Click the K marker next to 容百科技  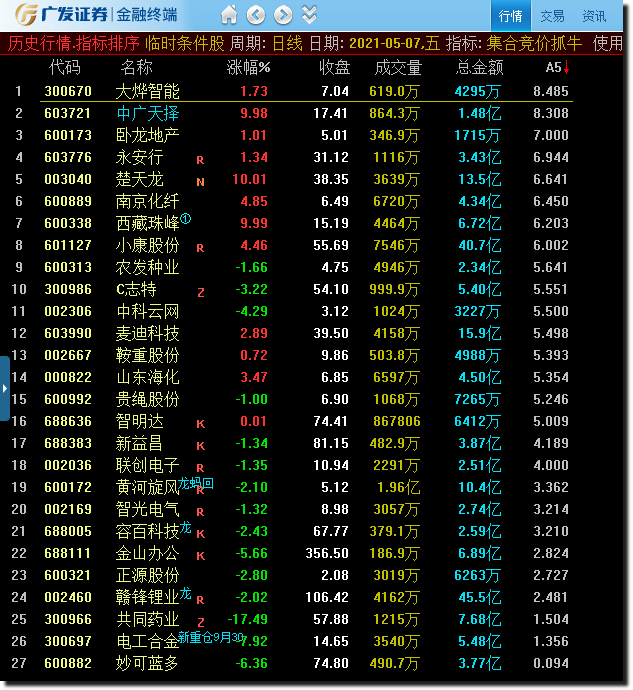pyautogui.click(x=201, y=534)
